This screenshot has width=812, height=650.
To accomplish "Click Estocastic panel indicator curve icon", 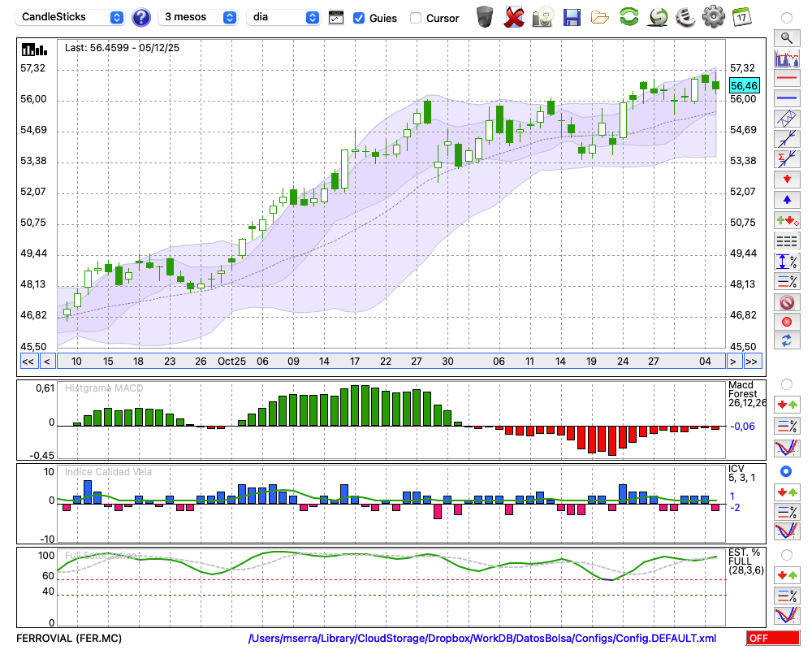I will coord(787,615).
